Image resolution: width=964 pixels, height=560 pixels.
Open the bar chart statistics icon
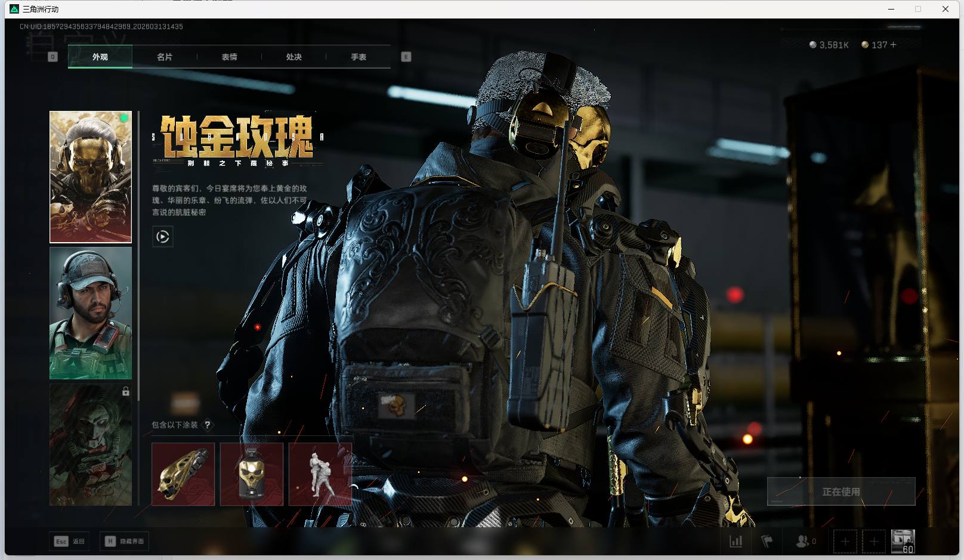(x=736, y=542)
